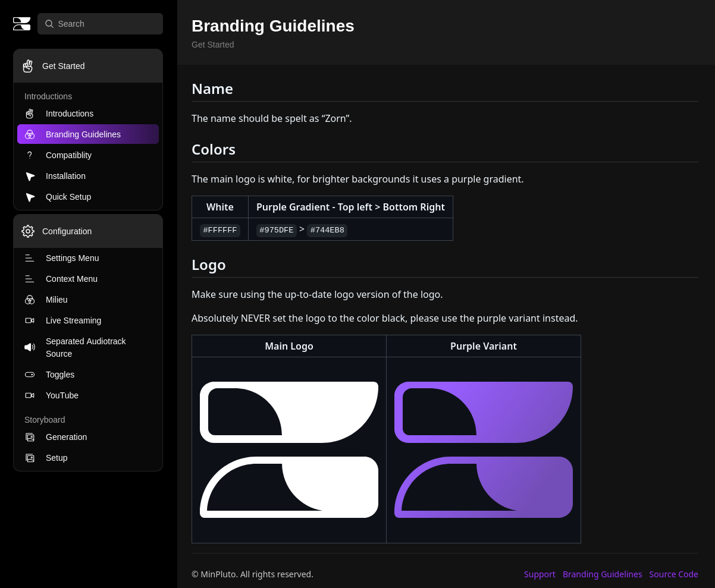The width and height of the screenshot is (715, 588).
Task: Collapse the Get Started section header
Action: [88, 66]
